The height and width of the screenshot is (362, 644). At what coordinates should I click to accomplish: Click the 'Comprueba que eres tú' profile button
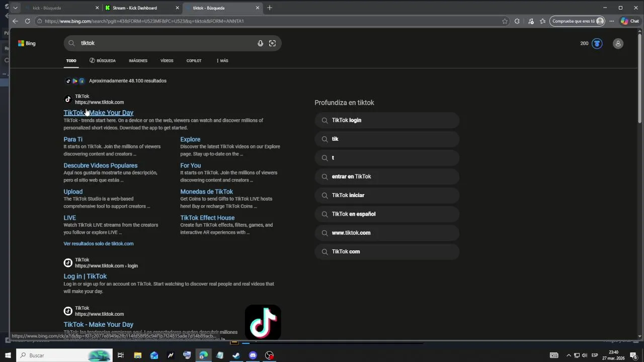tap(577, 21)
